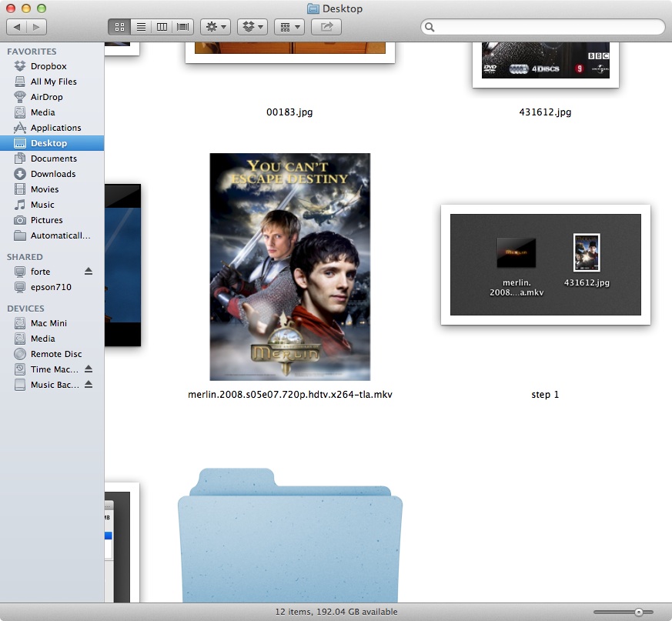Select Desktop in the sidebar
This screenshot has width=672, height=621.
coord(52,143)
